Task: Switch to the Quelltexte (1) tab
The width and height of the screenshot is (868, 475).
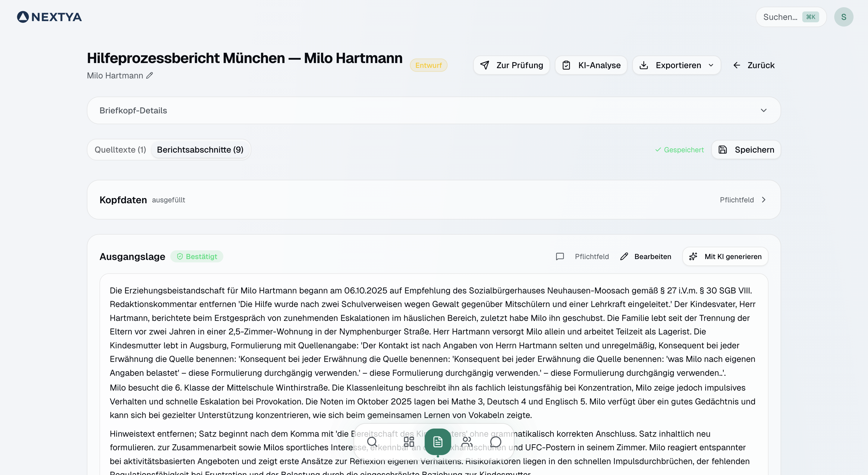Action: 120,150
